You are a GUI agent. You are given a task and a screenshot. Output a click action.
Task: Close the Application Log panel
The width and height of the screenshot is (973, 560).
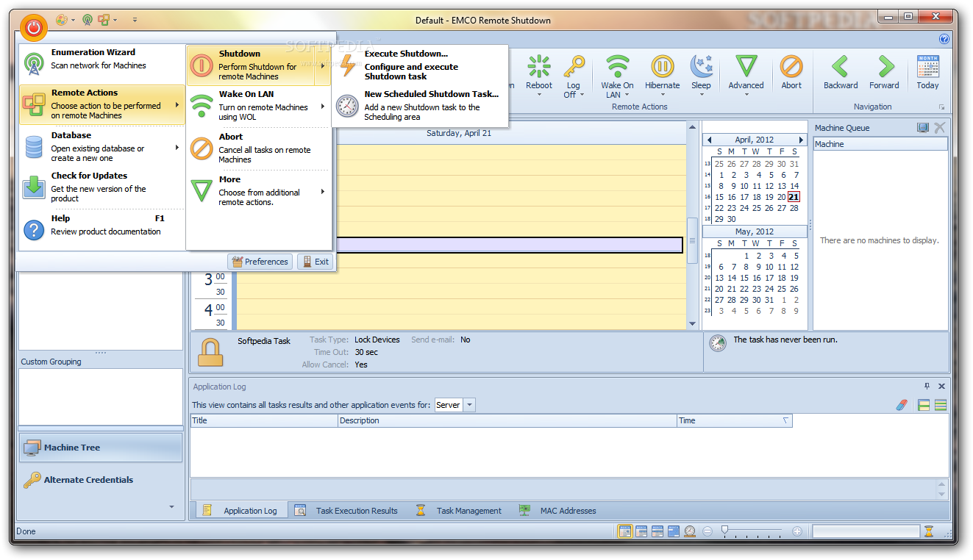(941, 387)
